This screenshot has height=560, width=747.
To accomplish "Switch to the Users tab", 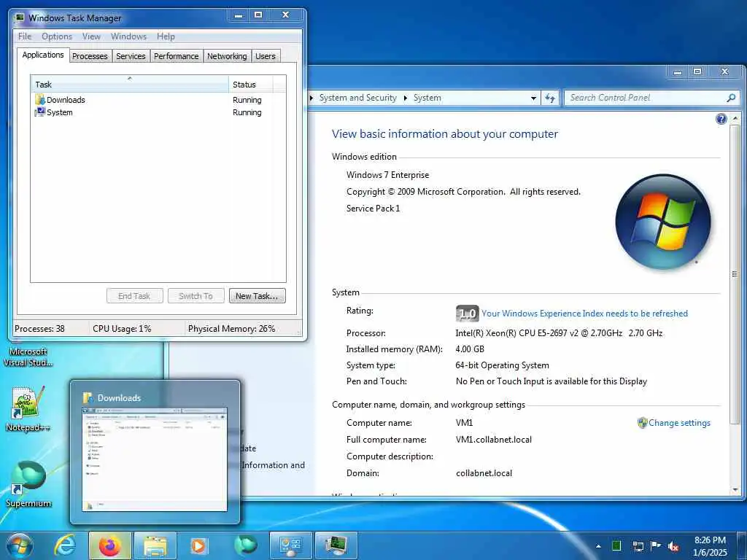I will click(266, 56).
